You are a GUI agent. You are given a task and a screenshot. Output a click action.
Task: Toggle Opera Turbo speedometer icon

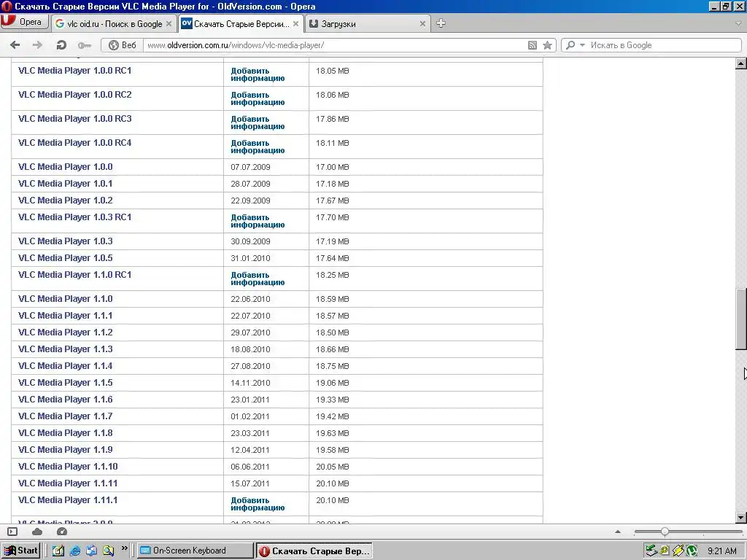pyautogui.click(x=62, y=532)
